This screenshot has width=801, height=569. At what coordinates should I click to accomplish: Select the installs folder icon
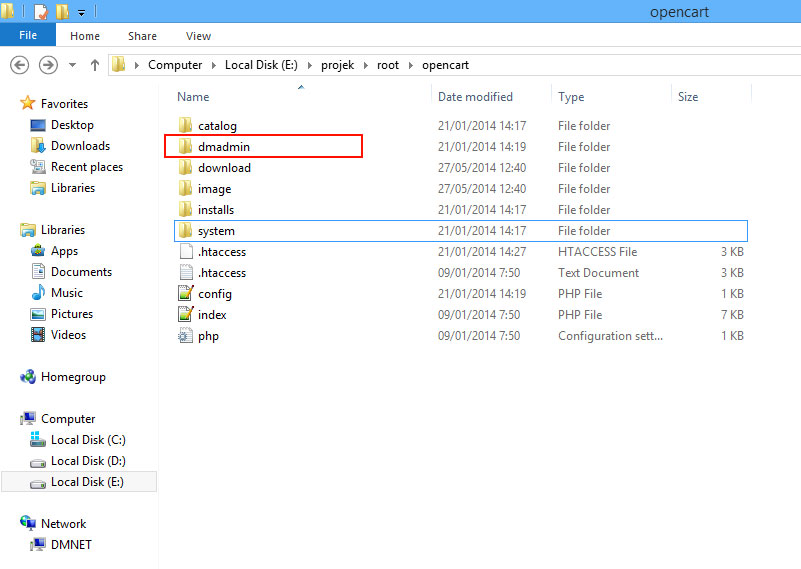[185, 209]
